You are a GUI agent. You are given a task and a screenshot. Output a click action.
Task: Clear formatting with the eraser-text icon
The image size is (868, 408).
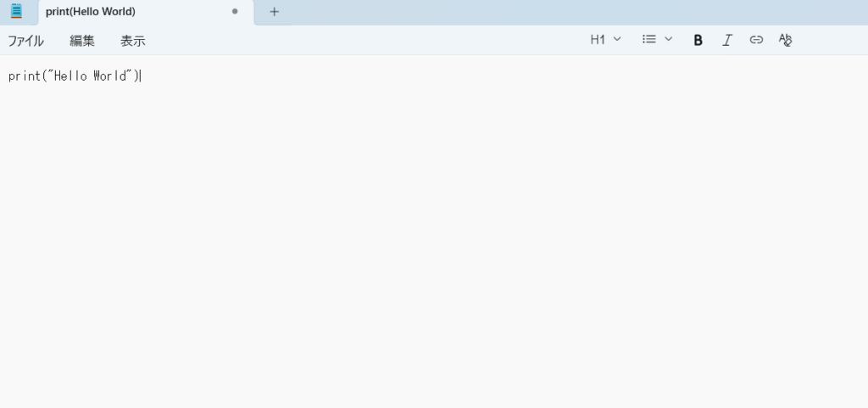[785, 40]
